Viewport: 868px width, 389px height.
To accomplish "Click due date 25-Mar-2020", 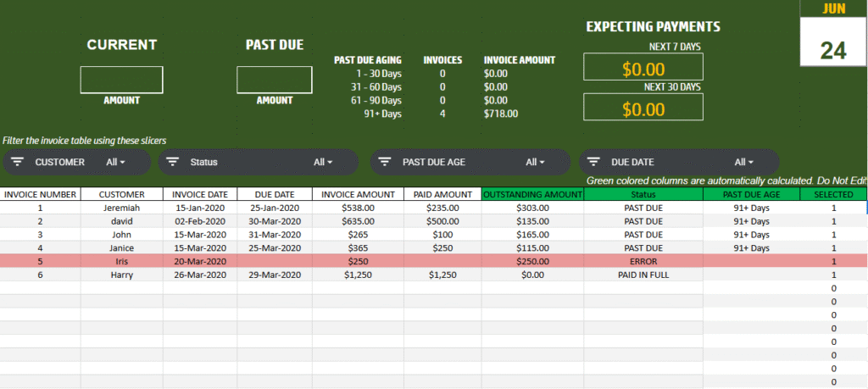I will [275, 248].
